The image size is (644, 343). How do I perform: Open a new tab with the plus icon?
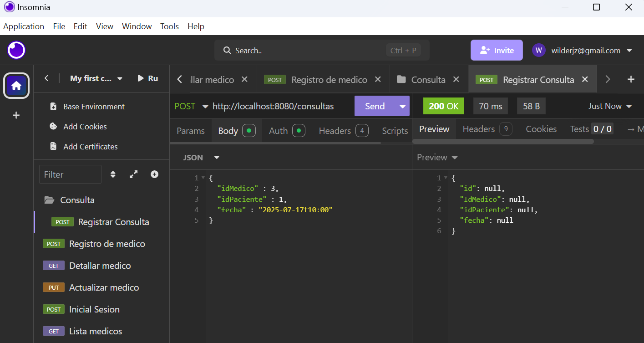click(631, 79)
